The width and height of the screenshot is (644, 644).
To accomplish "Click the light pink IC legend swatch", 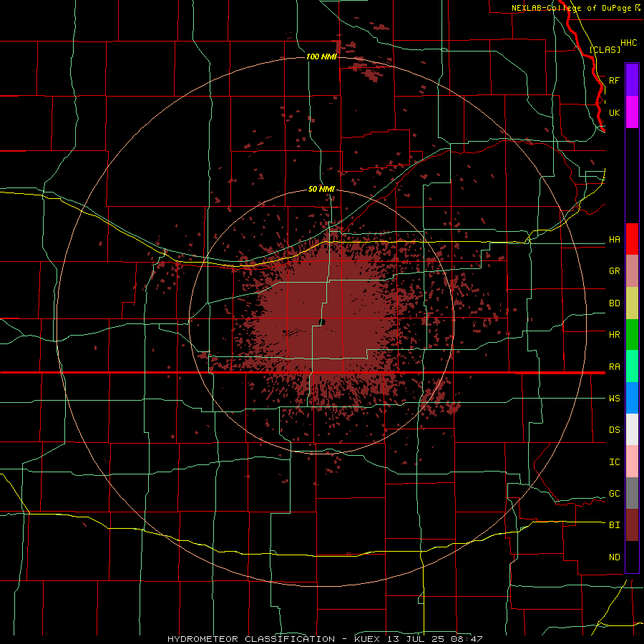I will (632, 462).
